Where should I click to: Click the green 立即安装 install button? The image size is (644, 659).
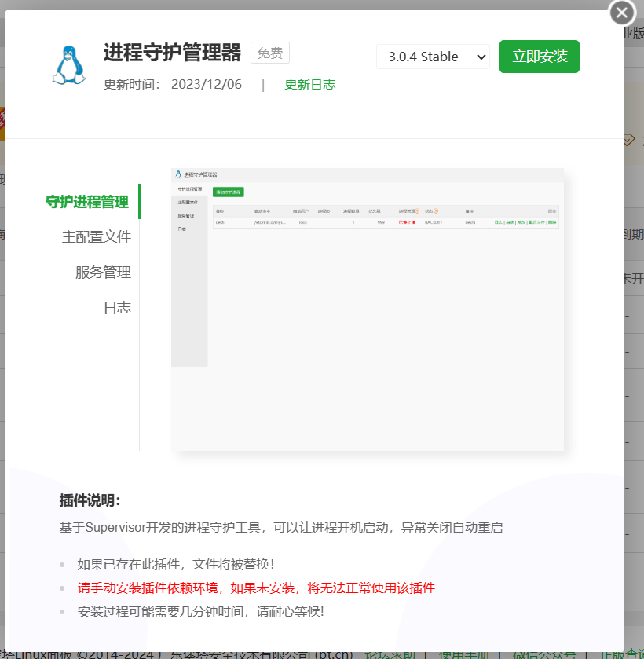coord(540,57)
